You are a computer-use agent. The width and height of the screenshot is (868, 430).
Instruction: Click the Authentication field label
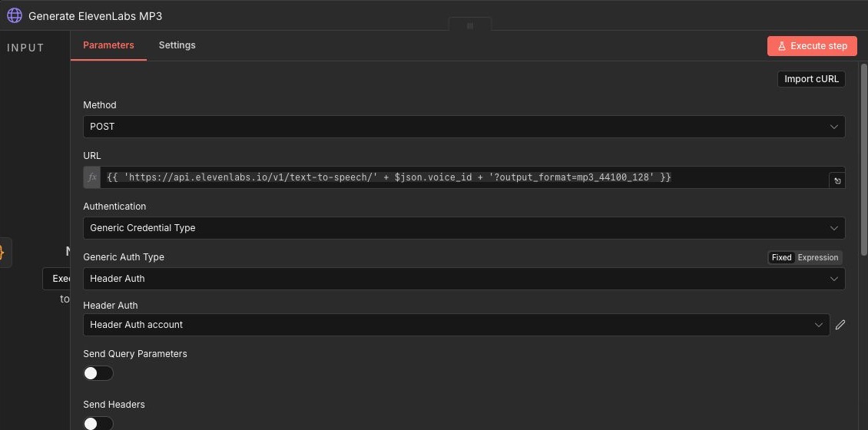[x=114, y=207]
